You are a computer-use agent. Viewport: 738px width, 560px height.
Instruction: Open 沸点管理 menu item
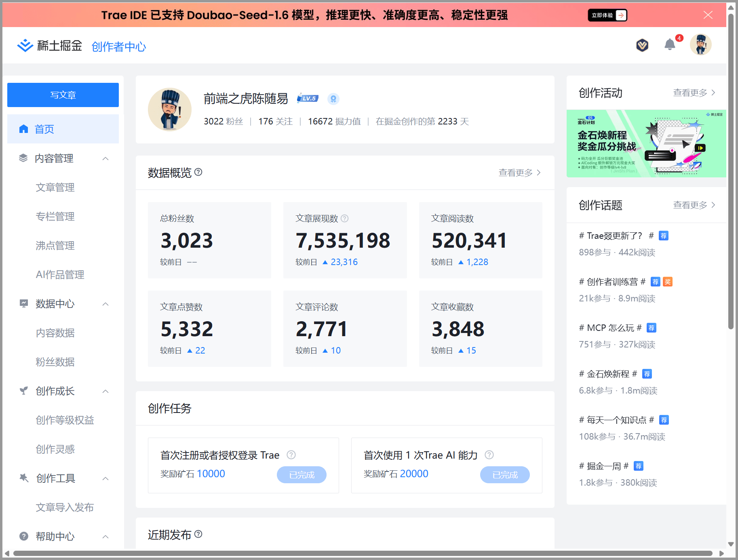pyautogui.click(x=55, y=246)
